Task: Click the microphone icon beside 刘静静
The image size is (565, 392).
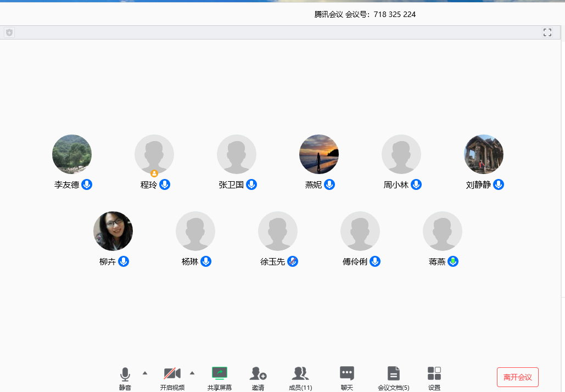Action: (x=499, y=184)
